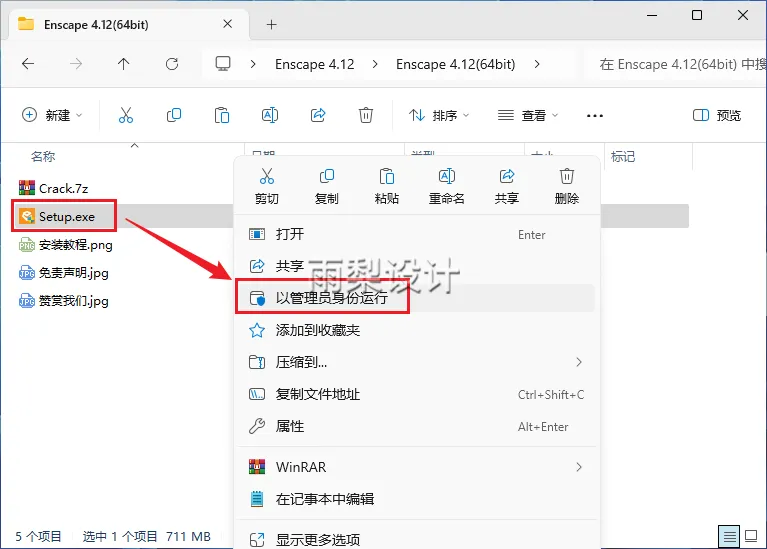Click the Paste icon in toolbar
Screen dimensions: 767x549
coord(222,115)
